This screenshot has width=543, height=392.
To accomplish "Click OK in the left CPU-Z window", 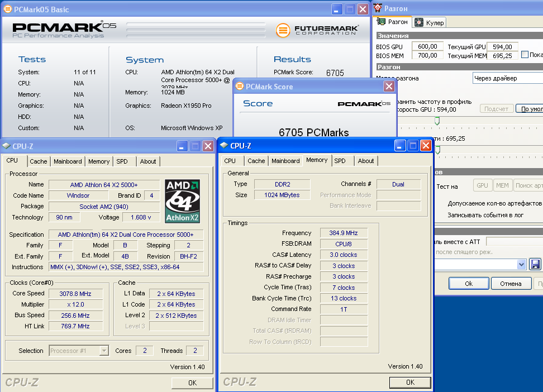I will tap(192, 383).
